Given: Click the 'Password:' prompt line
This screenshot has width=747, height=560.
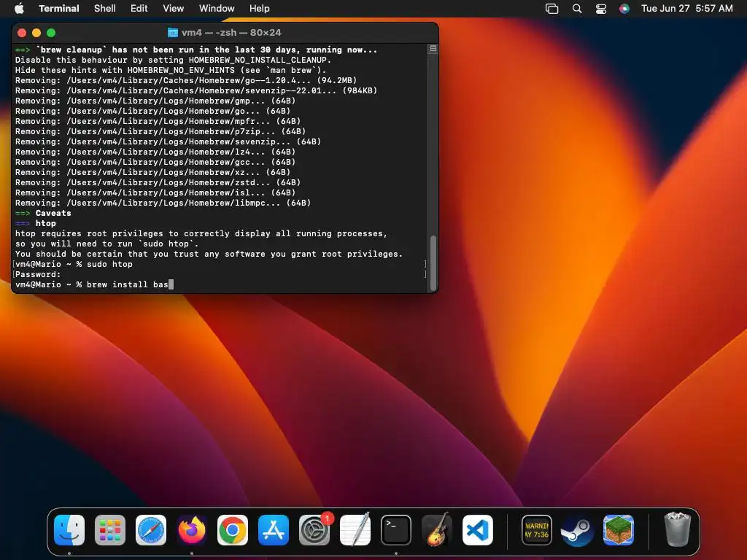Looking at the screenshot, I should 38,274.
